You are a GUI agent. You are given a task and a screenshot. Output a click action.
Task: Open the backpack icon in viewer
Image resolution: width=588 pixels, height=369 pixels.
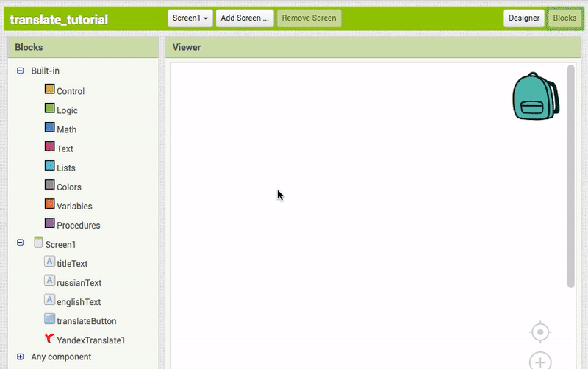pos(535,96)
